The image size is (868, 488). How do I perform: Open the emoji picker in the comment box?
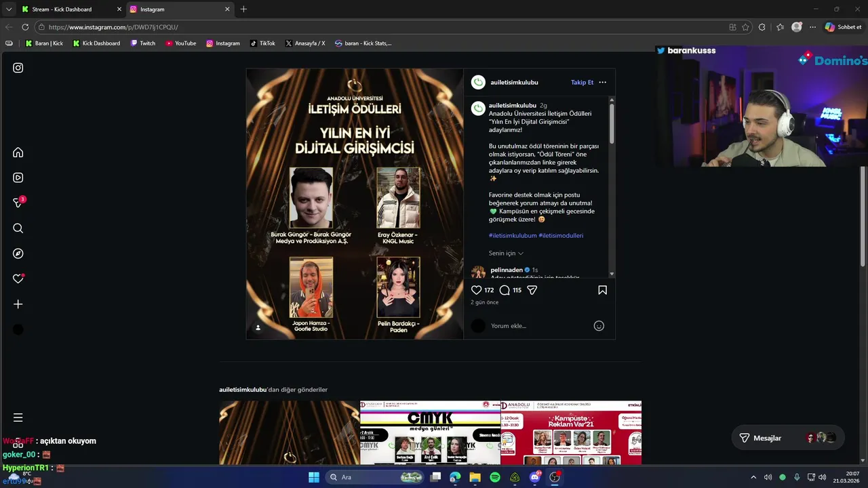(x=599, y=326)
